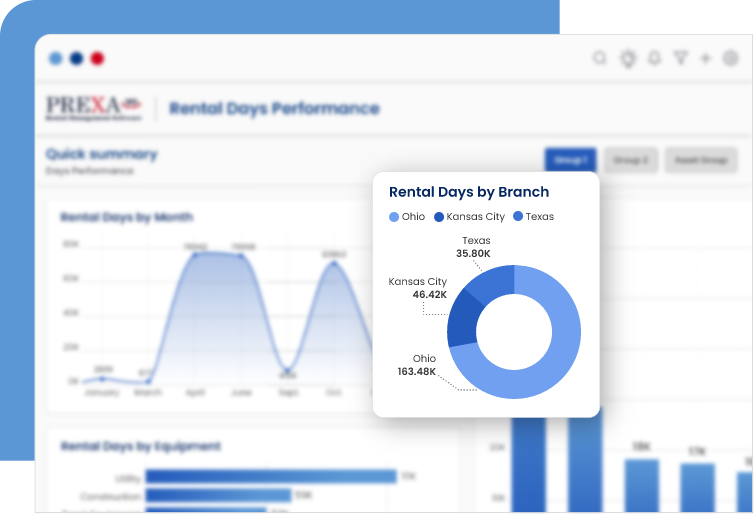The image size is (754, 514).
Task: Open the settings gear icon
Action: coord(731,59)
